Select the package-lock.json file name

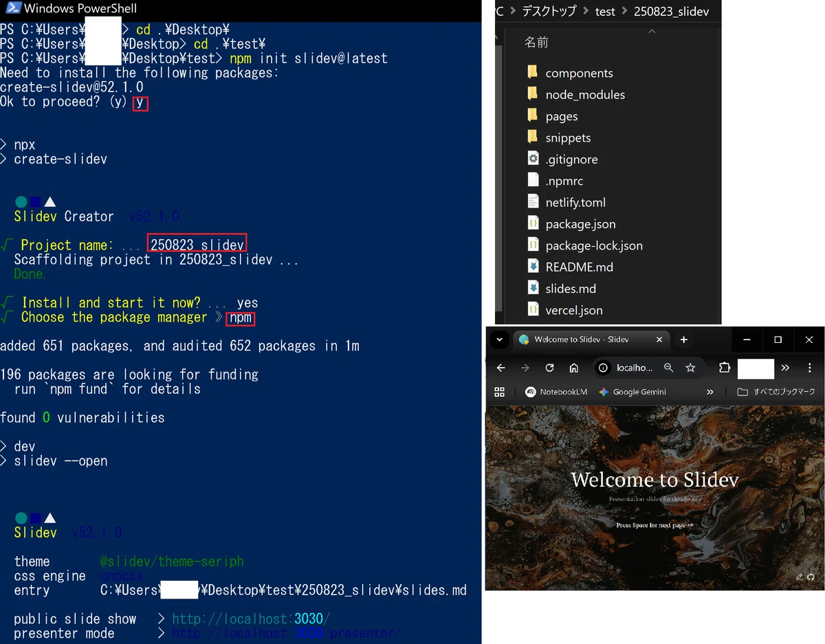(594, 245)
